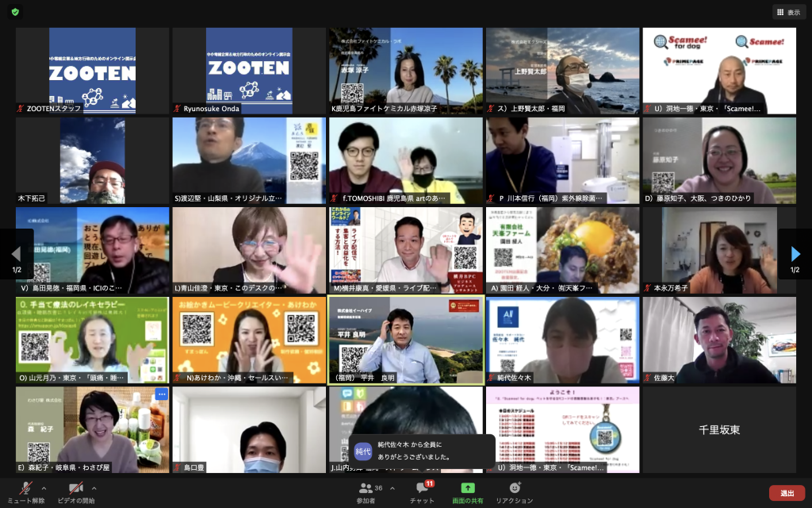812x508 pixels.
Task: Click the three-dot menu on 森紀子's tile
Action: [x=162, y=394]
